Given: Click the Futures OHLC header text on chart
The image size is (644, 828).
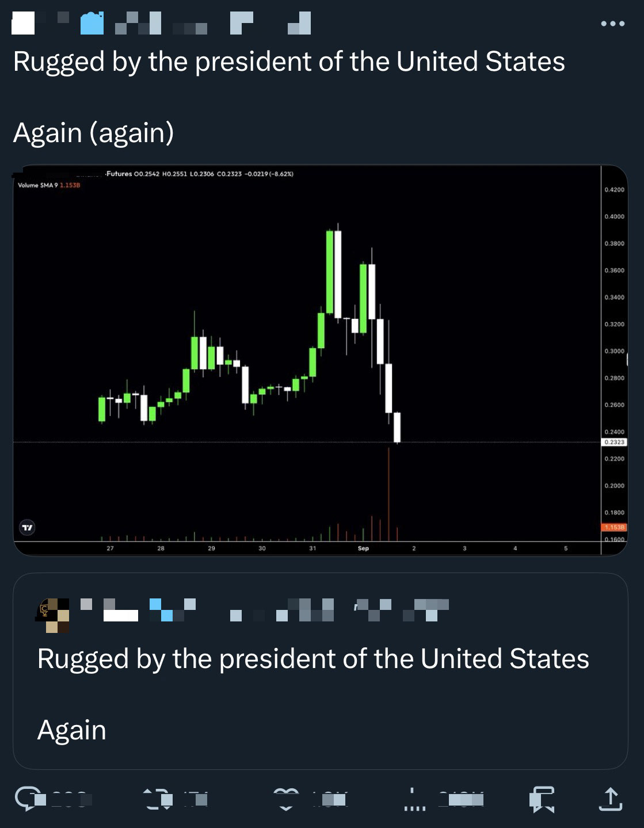Looking at the screenshot, I should click(199, 174).
